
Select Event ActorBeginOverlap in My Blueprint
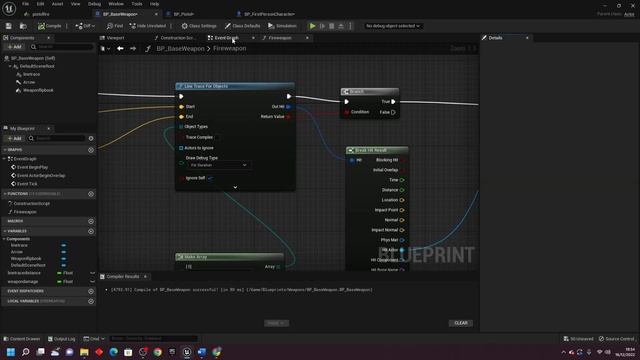click(41, 176)
